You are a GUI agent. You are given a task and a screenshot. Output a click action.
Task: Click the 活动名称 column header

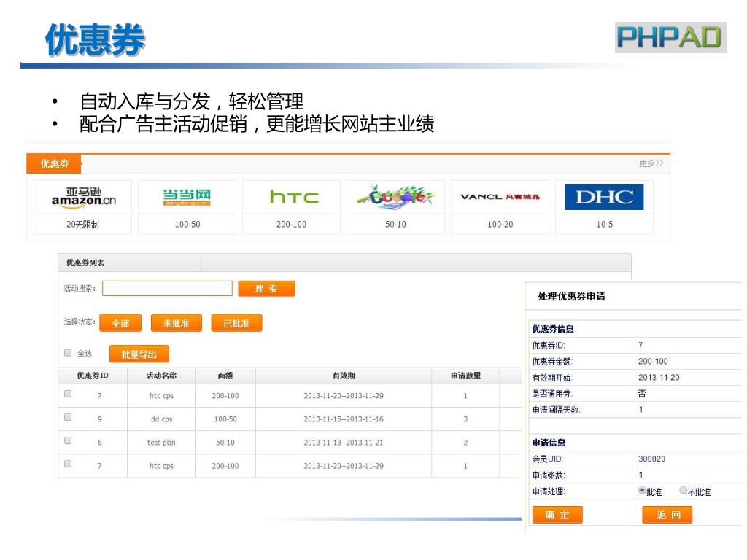161,376
